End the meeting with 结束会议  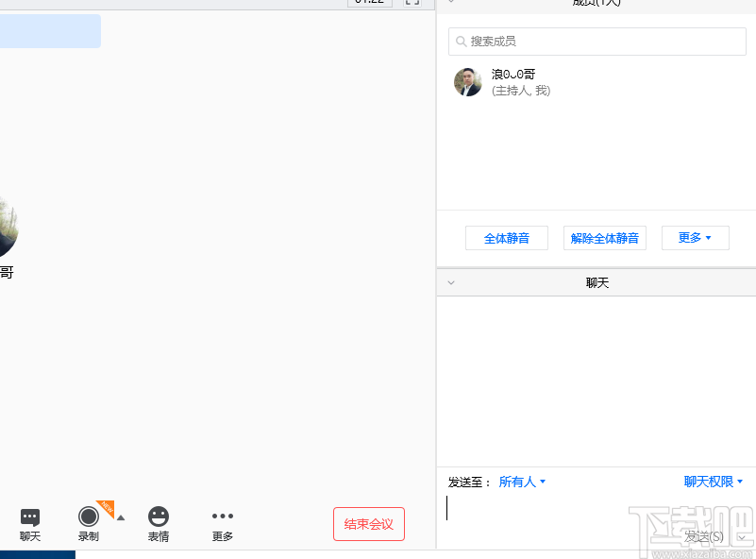(368, 525)
